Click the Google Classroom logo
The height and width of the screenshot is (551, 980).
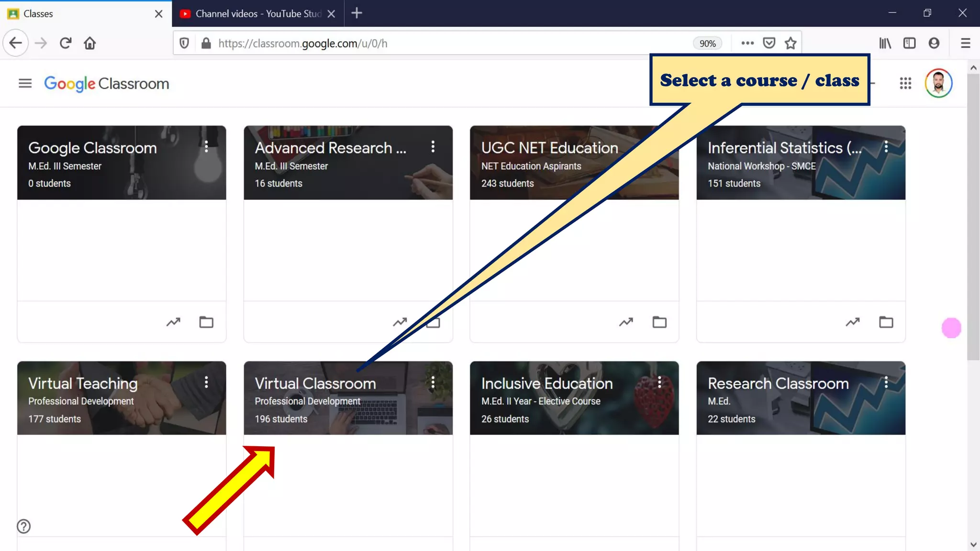pyautogui.click(x=106, y=84)
